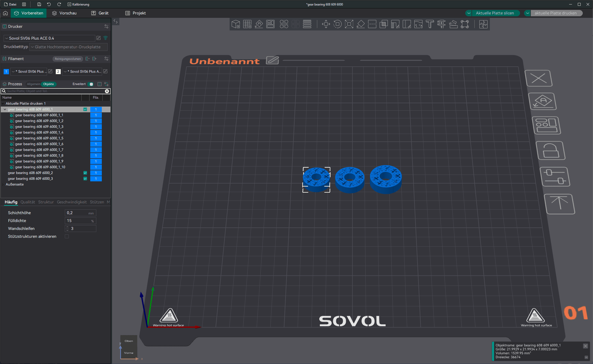Click the plate lock icon

[x=550, y=151]
